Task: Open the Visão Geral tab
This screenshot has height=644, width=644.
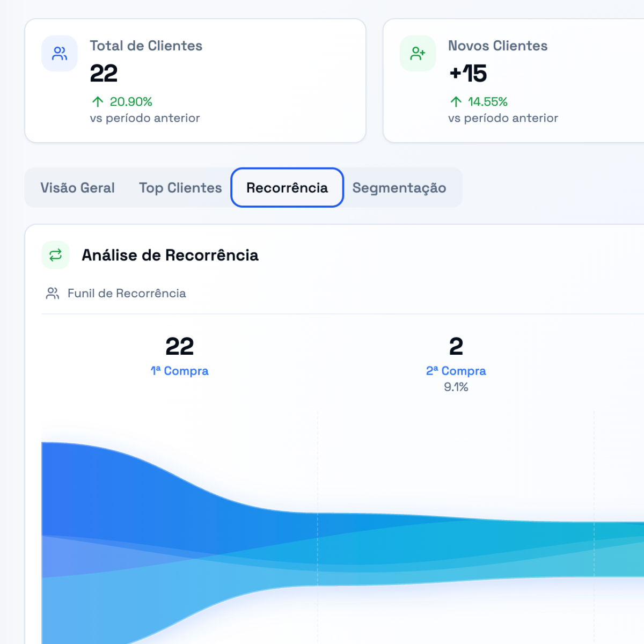Action: [x=77, y=188]
